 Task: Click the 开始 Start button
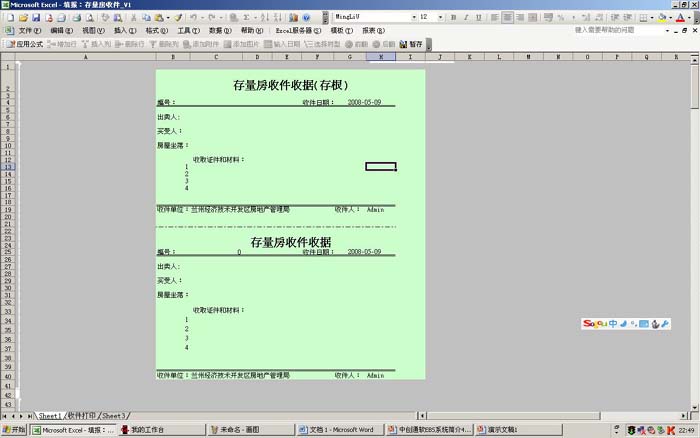(13, 430)
